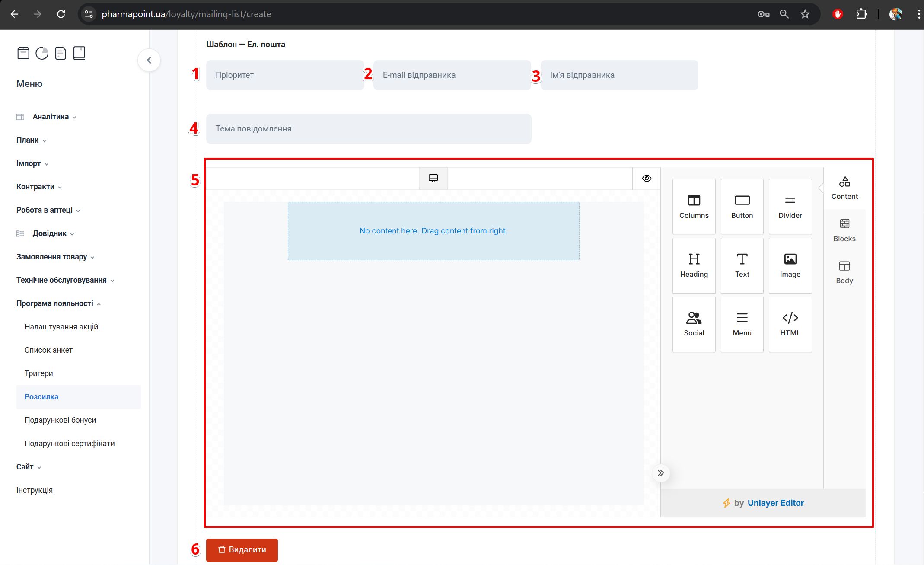Choose the Heading content block
This screenshot has width=924, height=565.
(x=694, y=265)
